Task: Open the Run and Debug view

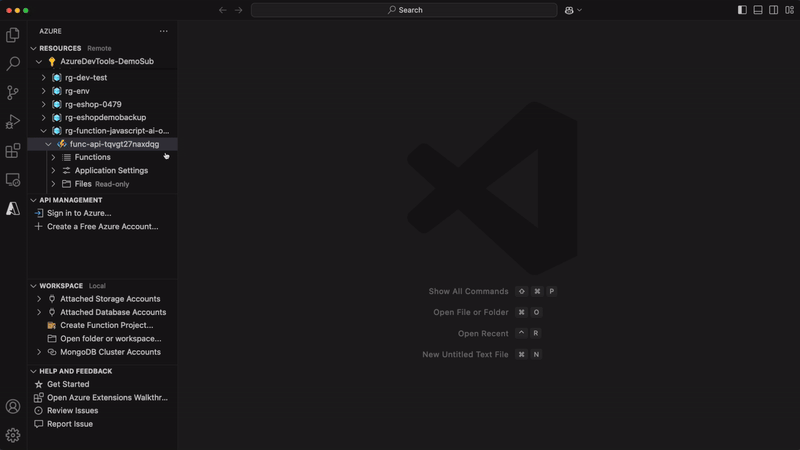Action: coord(13,121)
